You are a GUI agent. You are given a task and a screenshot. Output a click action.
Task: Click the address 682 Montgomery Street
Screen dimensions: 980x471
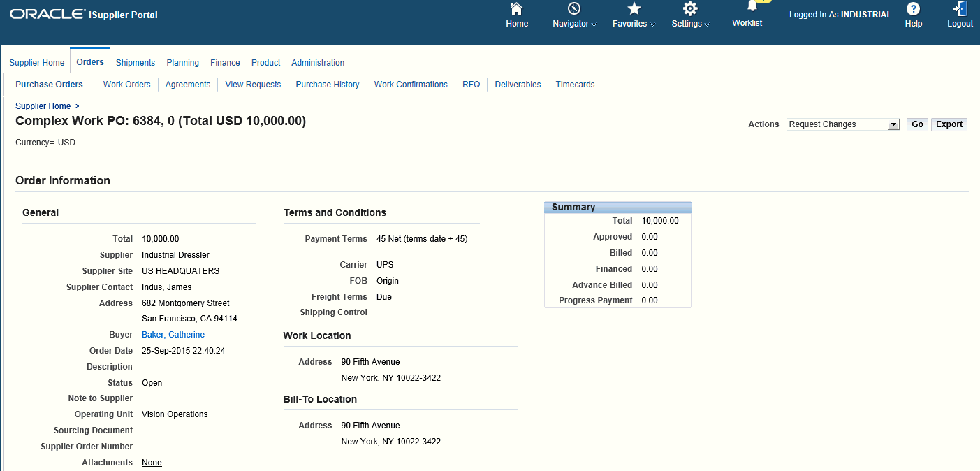[186, 303]
